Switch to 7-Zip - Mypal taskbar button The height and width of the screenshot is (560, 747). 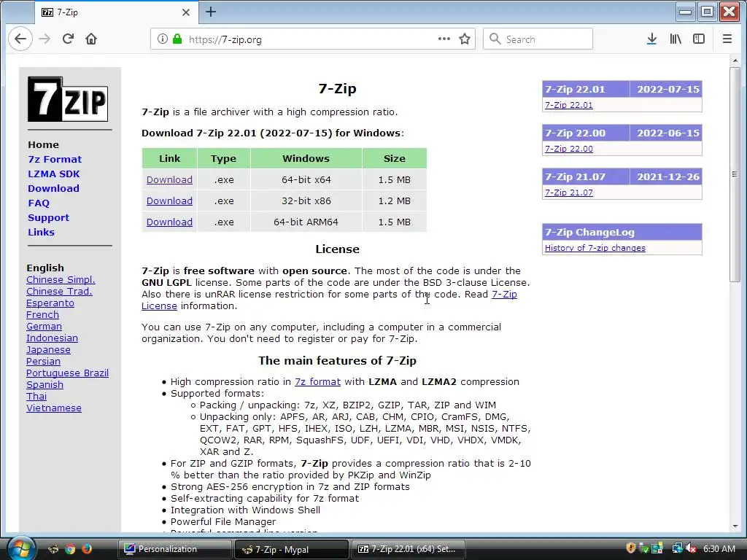292,549
